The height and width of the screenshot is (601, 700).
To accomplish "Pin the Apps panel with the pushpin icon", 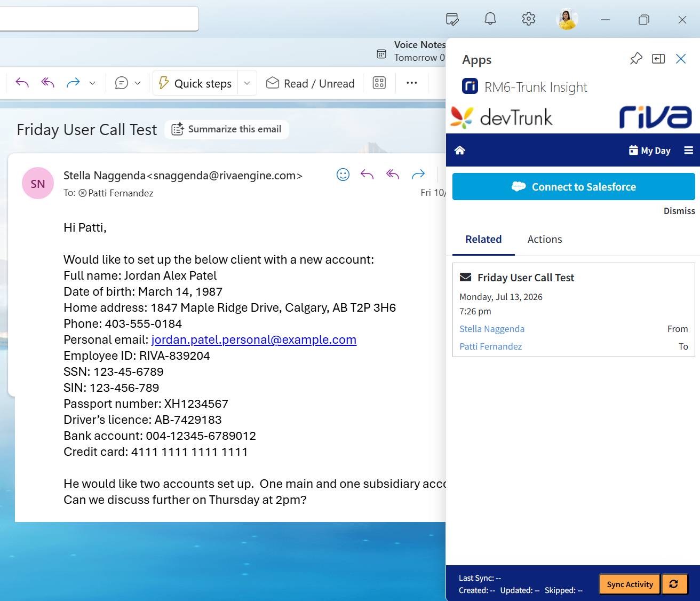I will [636, 59].
